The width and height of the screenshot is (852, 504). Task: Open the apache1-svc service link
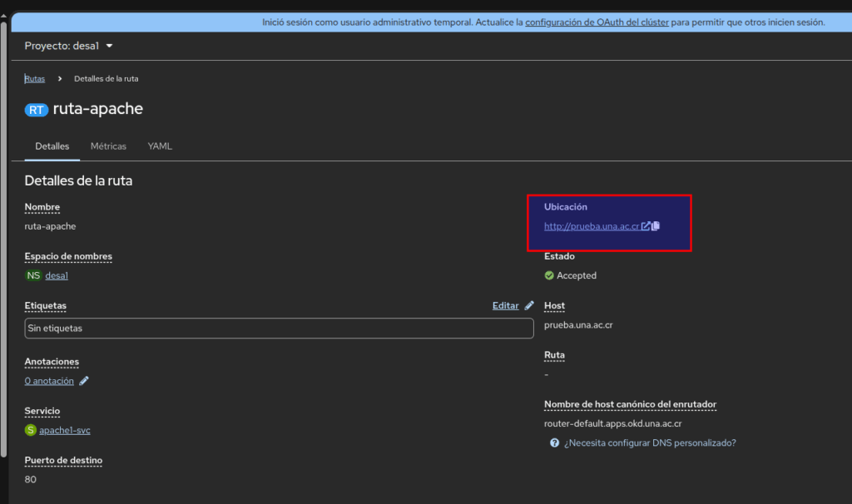[65, 431]
